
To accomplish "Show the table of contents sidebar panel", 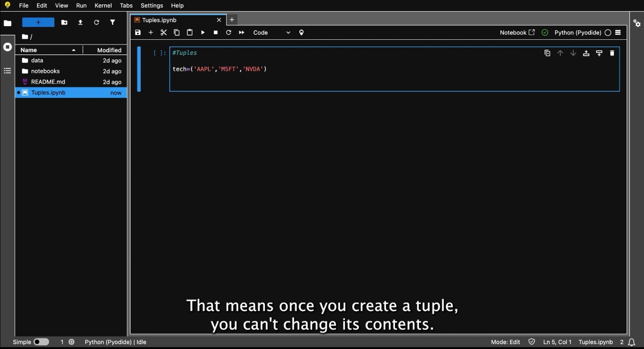I will pos(7,71).
